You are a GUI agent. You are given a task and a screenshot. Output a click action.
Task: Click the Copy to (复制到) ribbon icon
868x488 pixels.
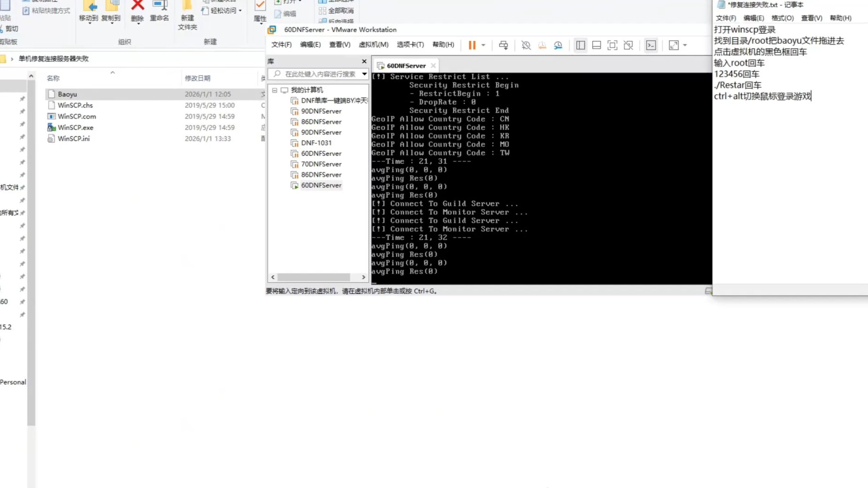pos(111,12)
